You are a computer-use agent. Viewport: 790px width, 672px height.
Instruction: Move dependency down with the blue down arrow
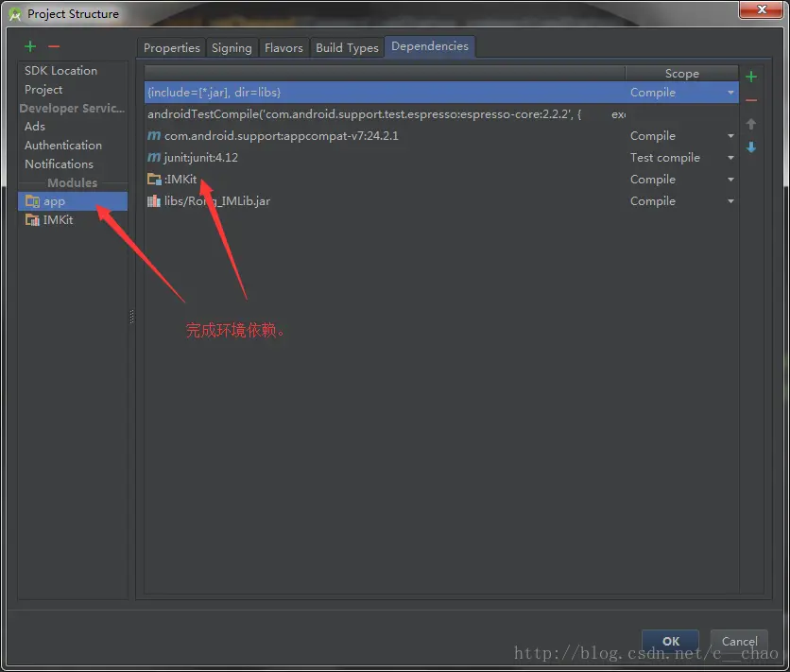coord(751,147)
